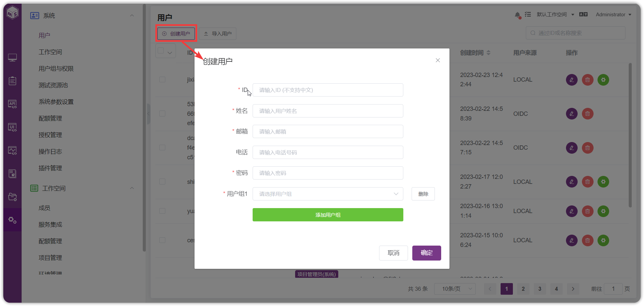This screenshot has width=644, height=306.
Task: Open the task list icon in header
Action: pyautogui.click(x=528, y=14)
